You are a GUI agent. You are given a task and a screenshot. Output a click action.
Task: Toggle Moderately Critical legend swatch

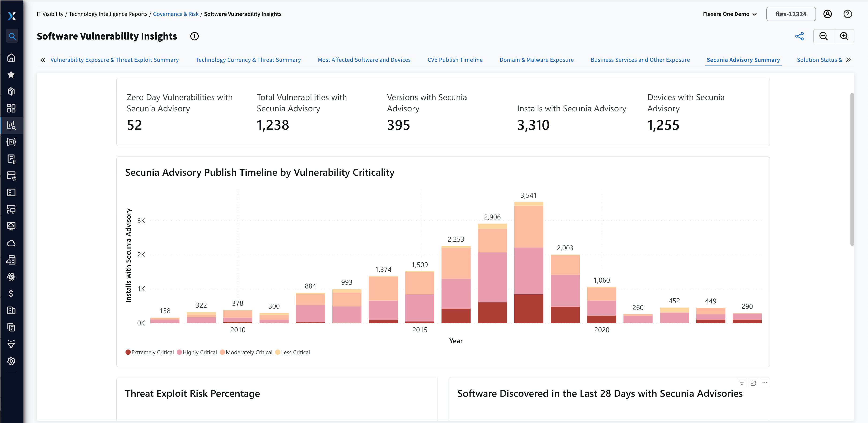223,352
